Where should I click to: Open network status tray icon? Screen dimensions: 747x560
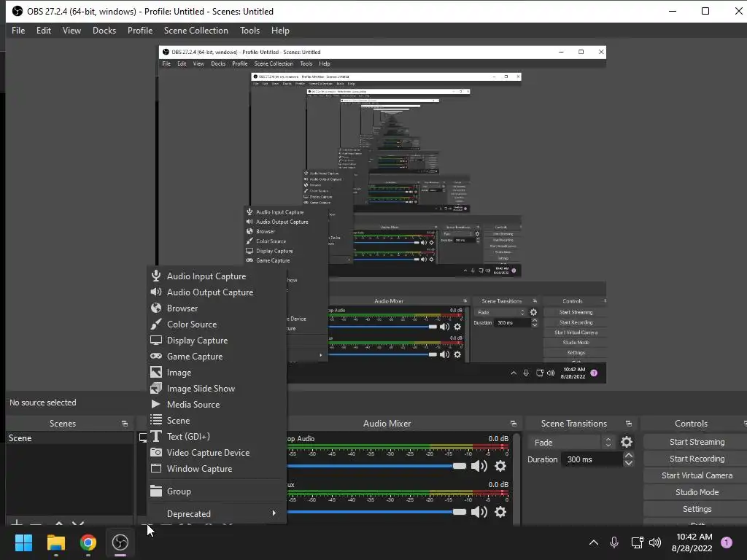pos(637,542)
